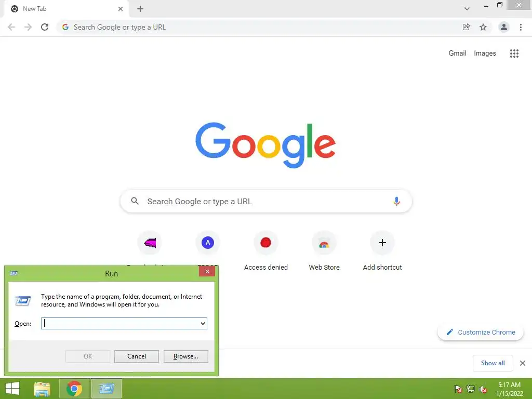
Task: Click Run icon on taskbar
Action: (x=106, y=389)
